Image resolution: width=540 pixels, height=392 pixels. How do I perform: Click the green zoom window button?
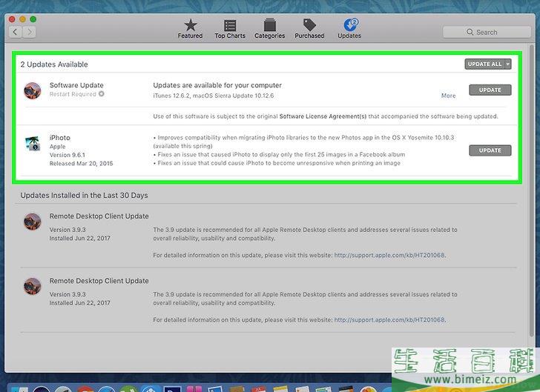tap(33, 19)
